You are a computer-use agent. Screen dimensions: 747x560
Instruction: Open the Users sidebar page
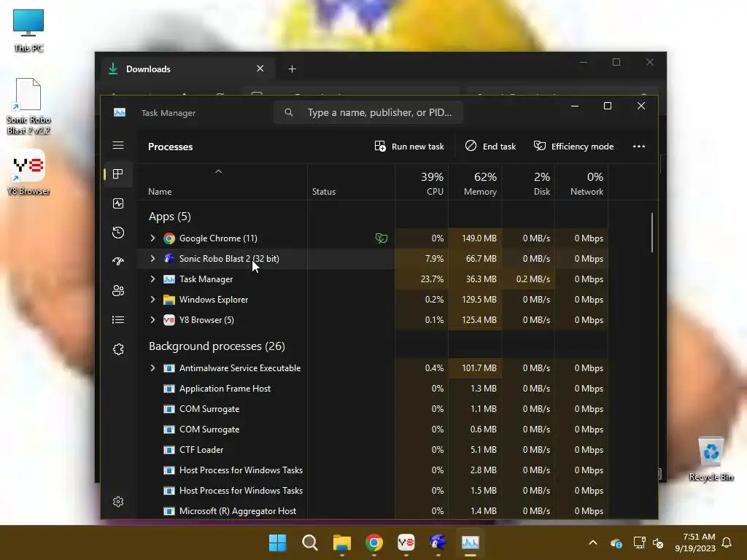click(x=118, y=290)
